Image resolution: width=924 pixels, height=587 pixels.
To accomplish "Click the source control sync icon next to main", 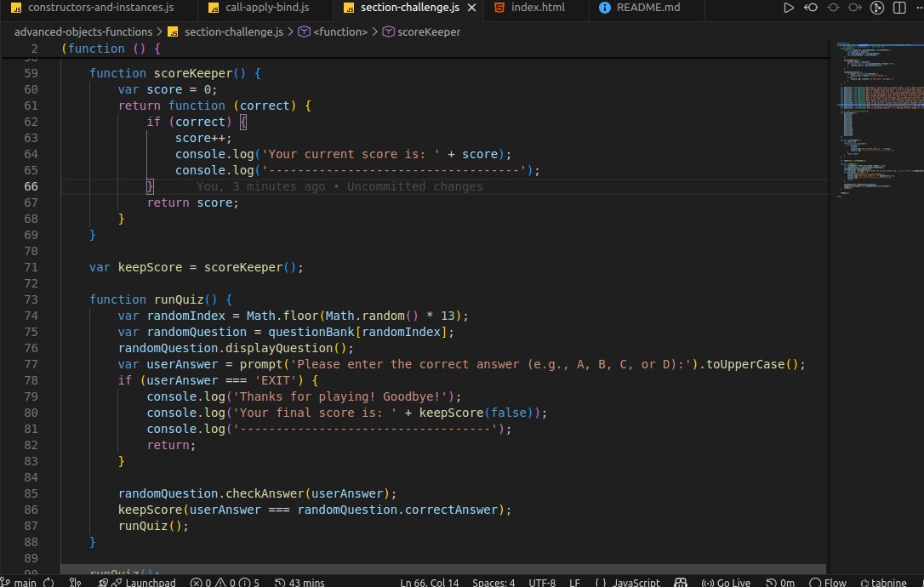I will click(47, 582).
